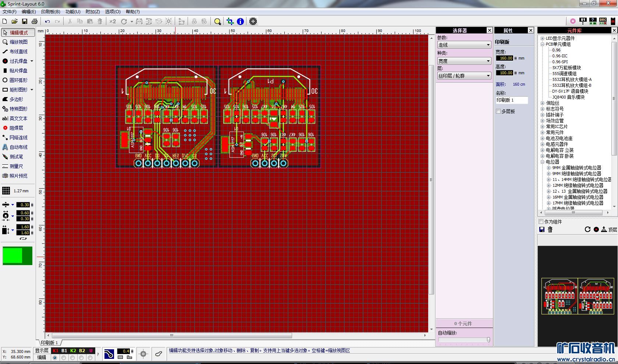Click the magnifier zoom icon in toolbar
Viewport: 618px width, 364px height.
click(217, 22)
